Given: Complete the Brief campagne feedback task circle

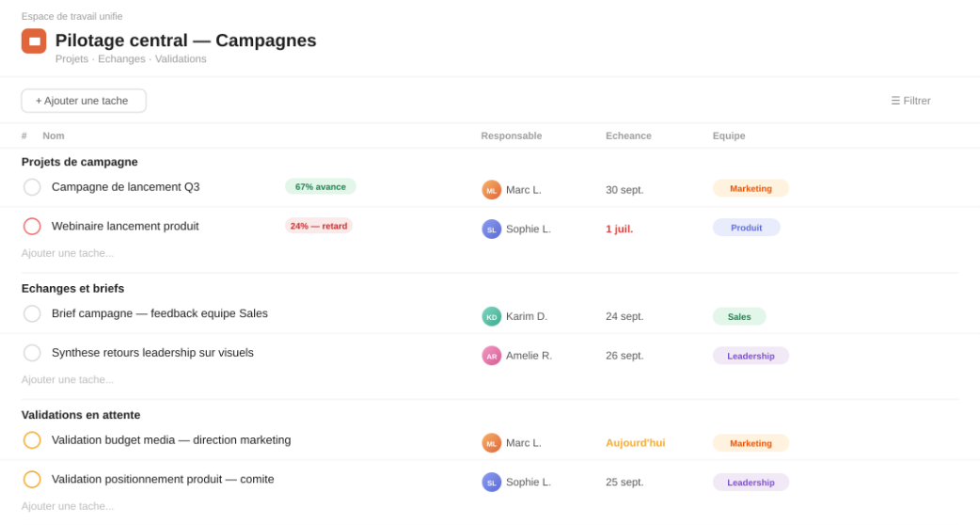Looking at the screenshot, I should click(32, 313).
